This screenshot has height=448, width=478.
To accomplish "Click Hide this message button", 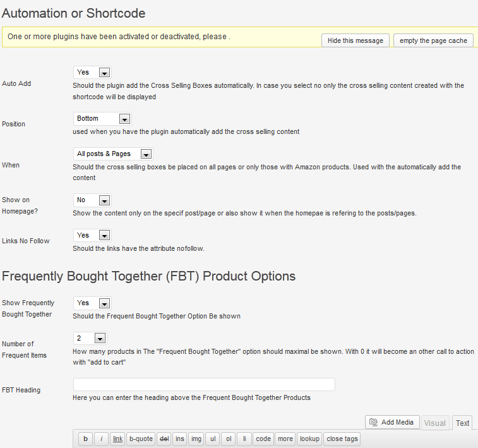I will point(356,40).
